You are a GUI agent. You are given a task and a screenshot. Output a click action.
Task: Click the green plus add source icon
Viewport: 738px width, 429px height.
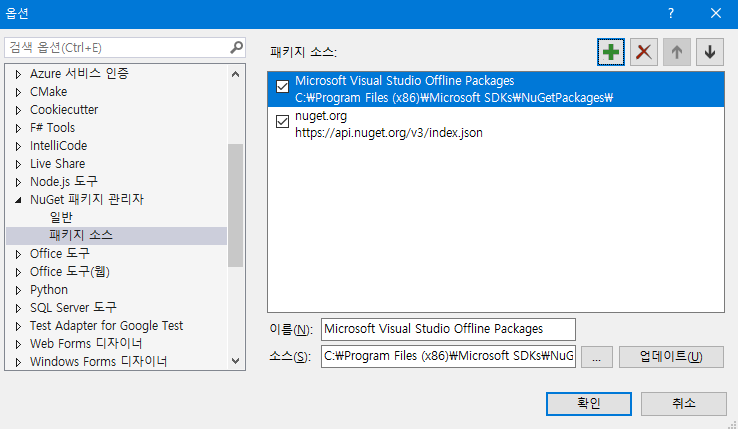tap(610, 52)
